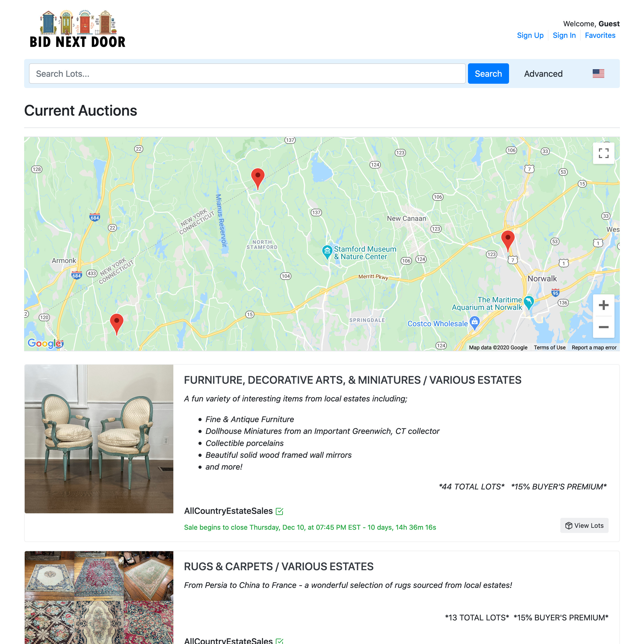
Task: Open Advanced search options
Action: point(543,74)
